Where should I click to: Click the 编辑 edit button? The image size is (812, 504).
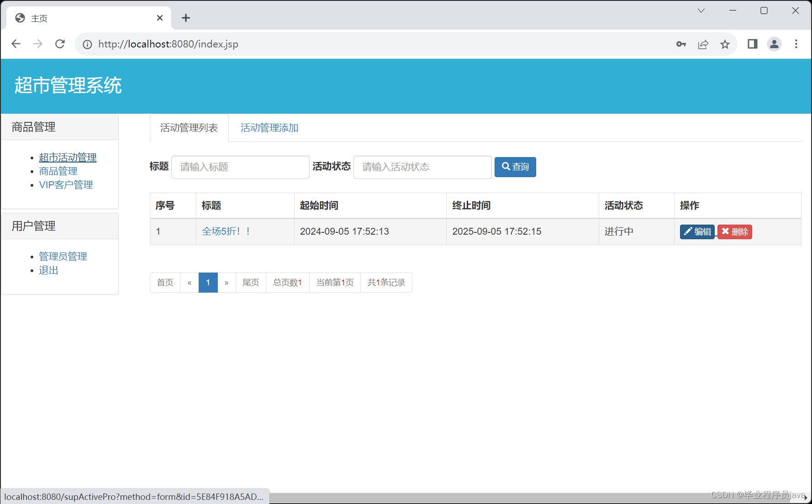(x=697, y=232)
